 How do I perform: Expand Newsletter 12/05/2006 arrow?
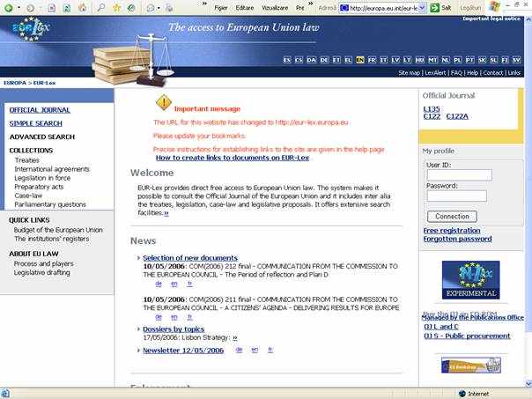tap(138, 351)
